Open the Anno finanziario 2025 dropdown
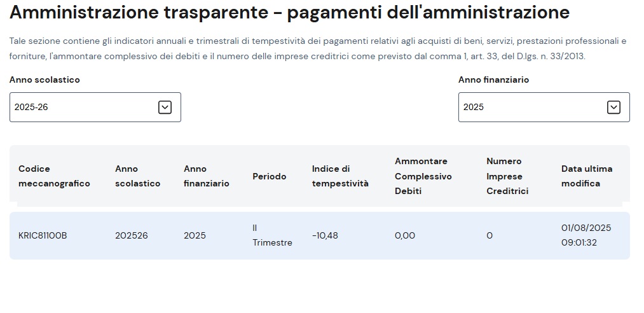Screen dimensions: 644x313 544,108
